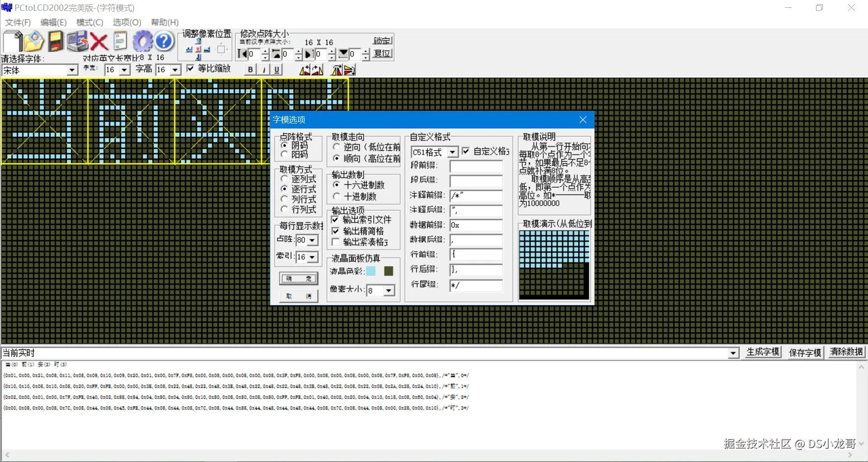Screen dimensions: 868x462
Task: Select the 阳码 dot-matrix format radio button
Action: click(284, 154)
